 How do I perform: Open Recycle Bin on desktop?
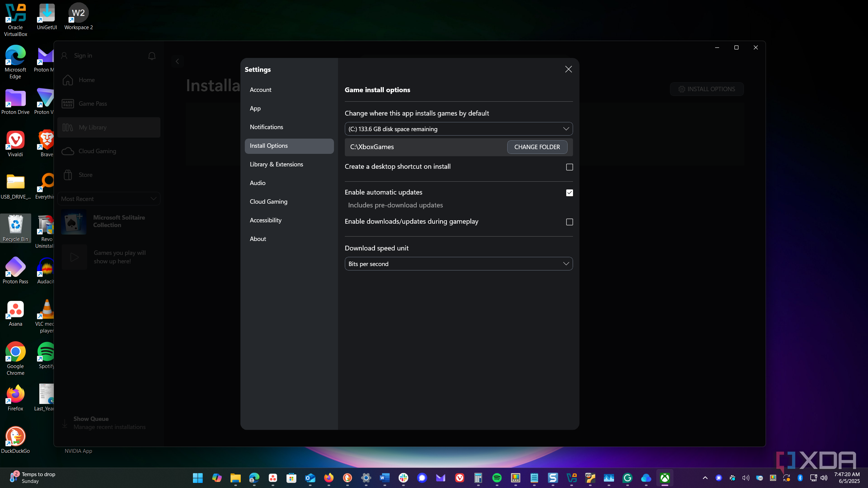point(16,228)
